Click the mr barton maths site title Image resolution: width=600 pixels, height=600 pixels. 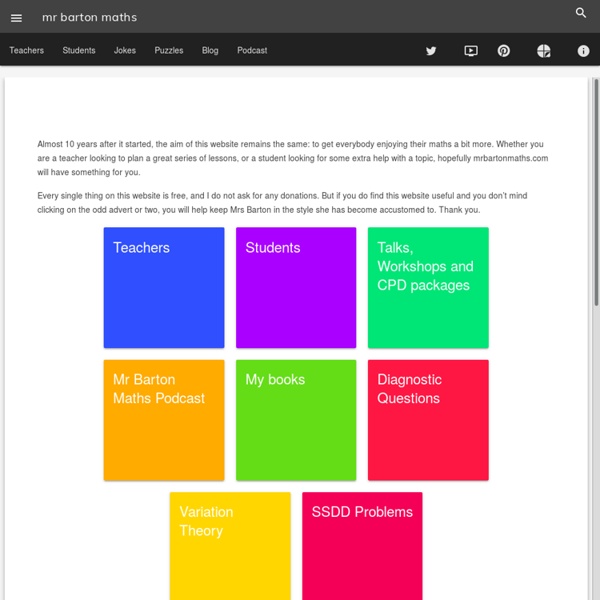point(90,17)
